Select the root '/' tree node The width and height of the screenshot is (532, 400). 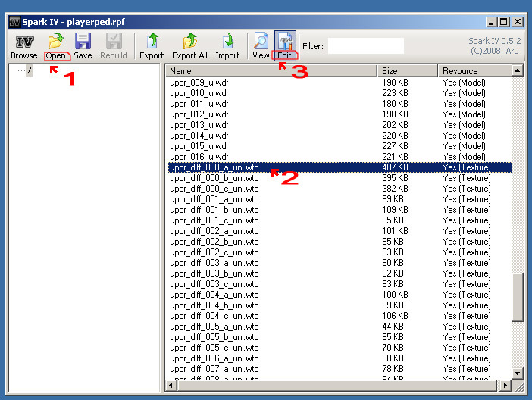(x=30, y=70)
